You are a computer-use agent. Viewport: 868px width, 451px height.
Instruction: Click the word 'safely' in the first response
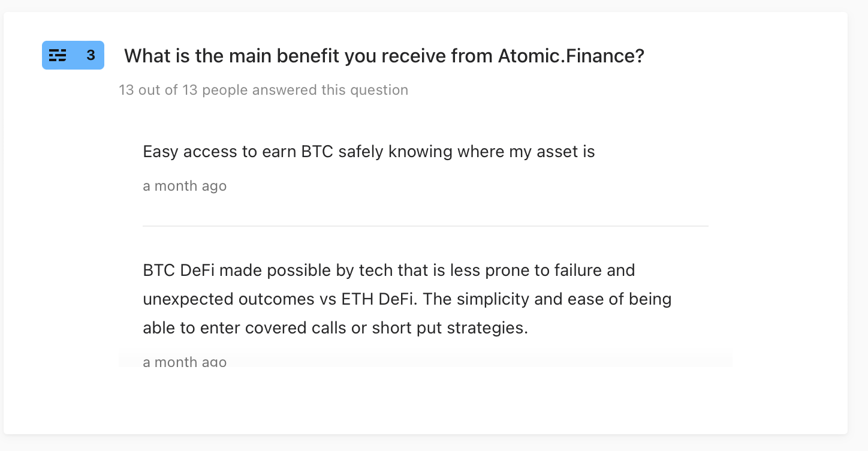pyautogui.click(x=361, y=152)
